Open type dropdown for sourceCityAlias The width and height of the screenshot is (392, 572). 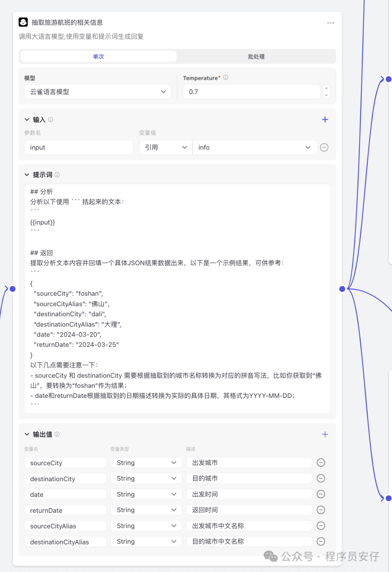tap(146, 526)
